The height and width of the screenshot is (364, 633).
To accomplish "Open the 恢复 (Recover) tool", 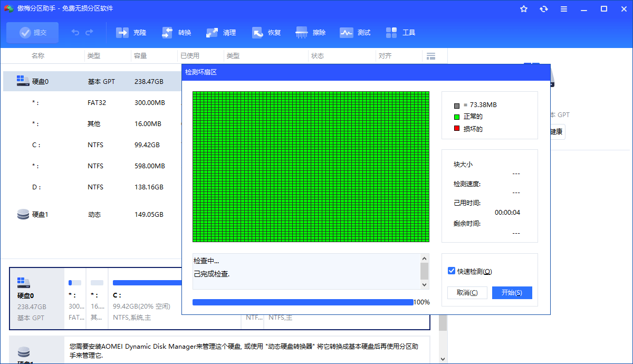I will [x=258, y=33].
